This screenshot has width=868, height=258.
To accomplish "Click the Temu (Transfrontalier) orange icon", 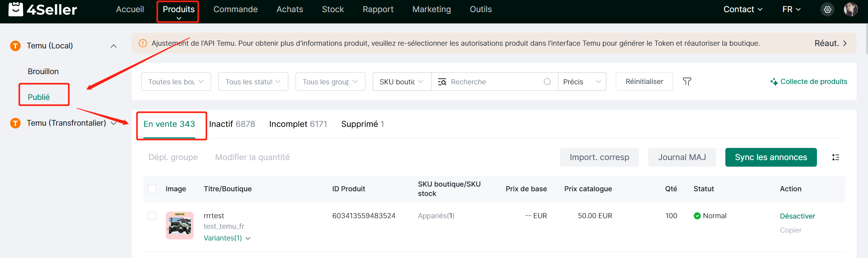I will [x=15, y=123].
